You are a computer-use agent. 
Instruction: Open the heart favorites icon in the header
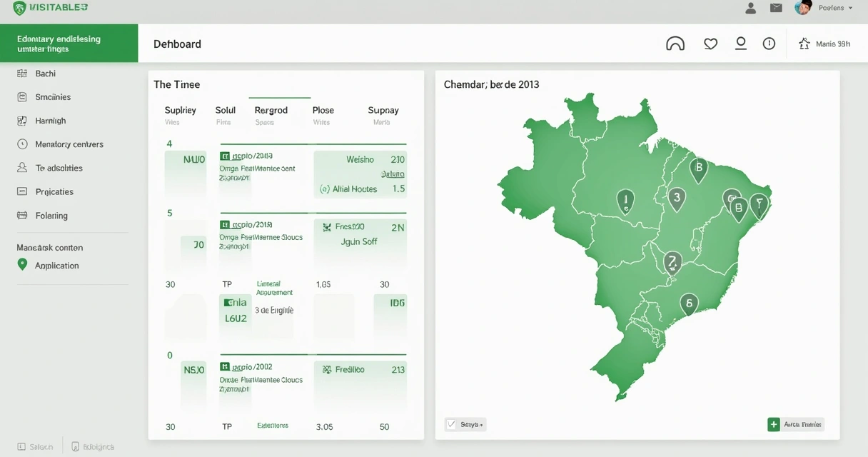(710, 43)
